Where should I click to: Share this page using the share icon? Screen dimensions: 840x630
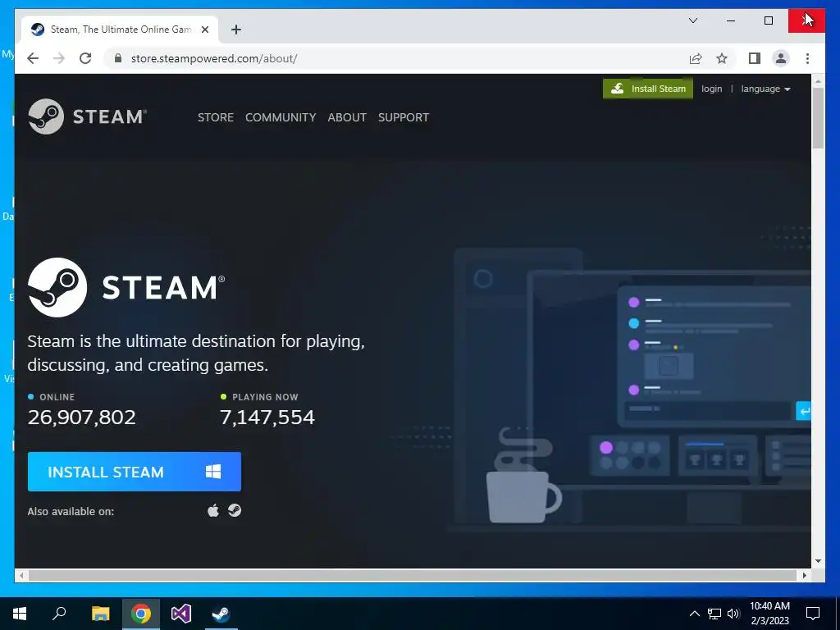coord(696,58)
